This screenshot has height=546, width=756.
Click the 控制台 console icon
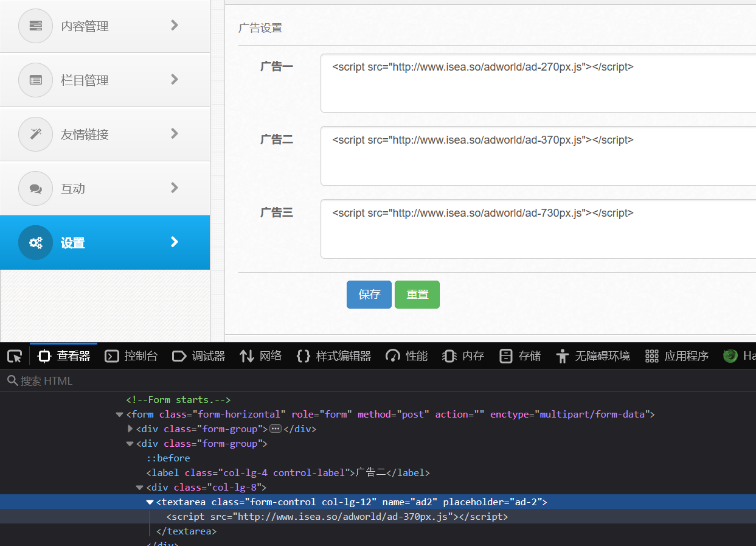pyautogui.click(x=111, y=356)
